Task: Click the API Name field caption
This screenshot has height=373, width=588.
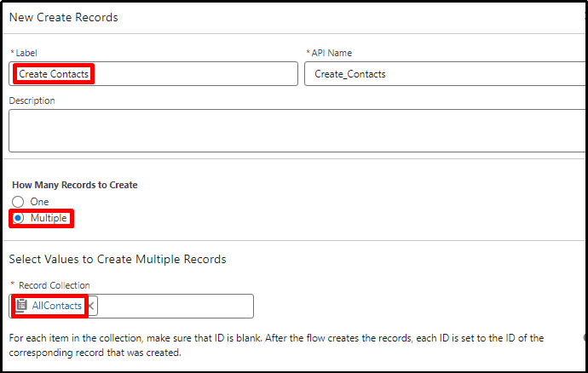Action: click(x=331, y=53)
